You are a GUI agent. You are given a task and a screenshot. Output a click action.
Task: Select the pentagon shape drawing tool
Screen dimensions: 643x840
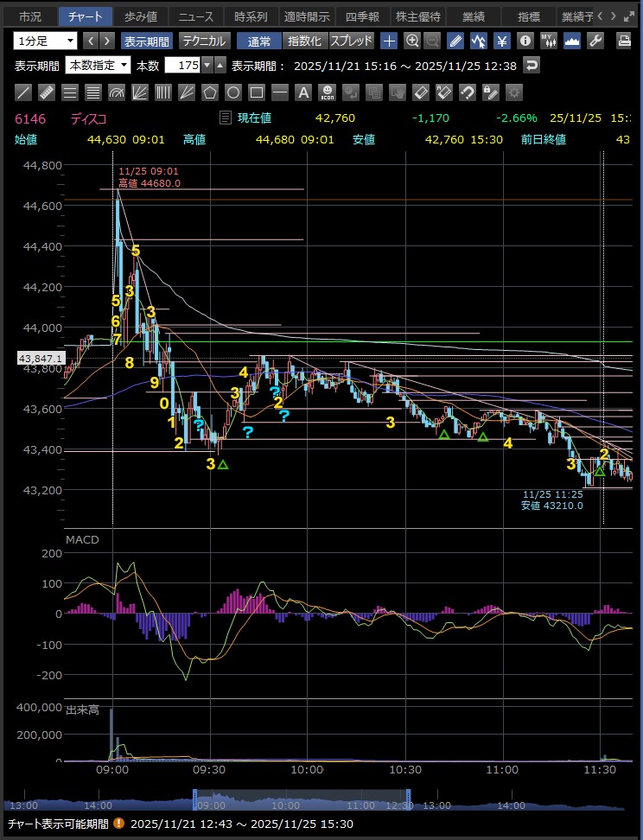point(209,92)
